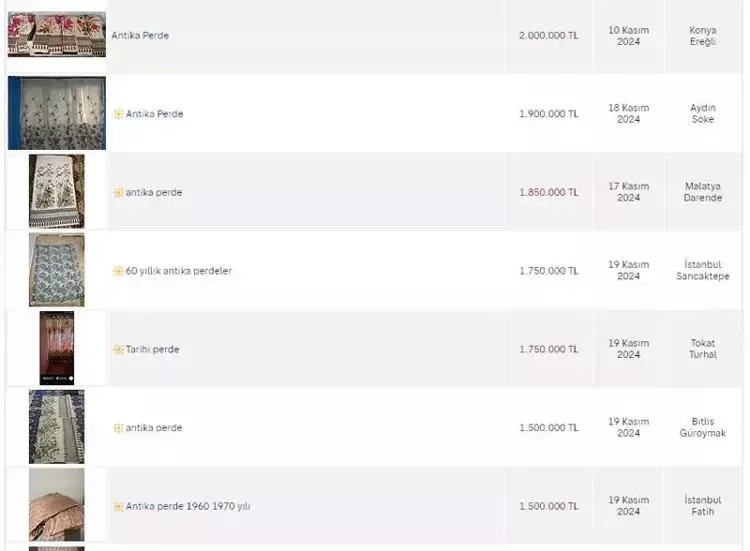Click the 1.850.000 TL price
Screen dimensions: 750x551
coord(548,192)
